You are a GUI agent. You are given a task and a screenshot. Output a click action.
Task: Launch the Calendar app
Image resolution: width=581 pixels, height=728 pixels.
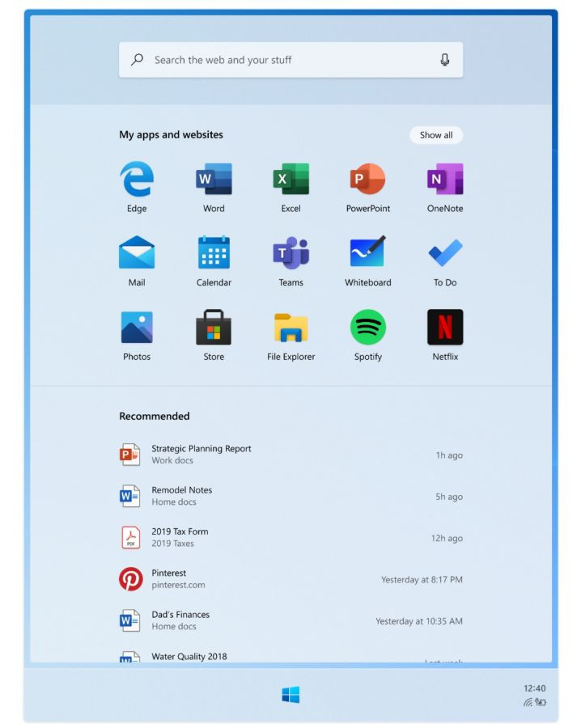214,253
